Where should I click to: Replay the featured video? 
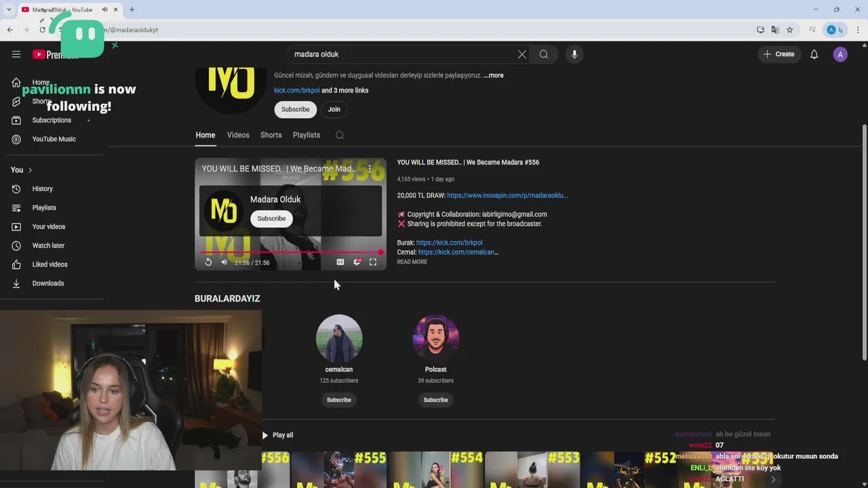[x=208, y=262]
